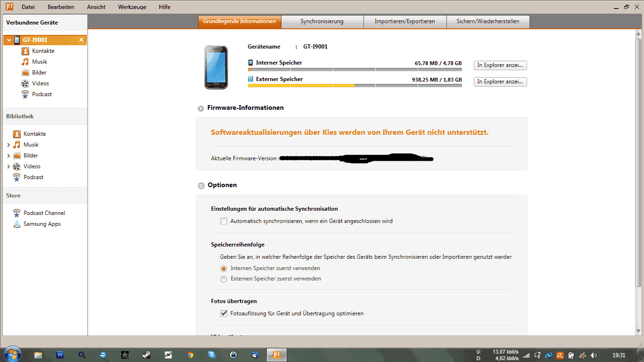Screen dimensions: 644x362
Task: Open Bibliothek Videos icon
Action: (17, 166)
